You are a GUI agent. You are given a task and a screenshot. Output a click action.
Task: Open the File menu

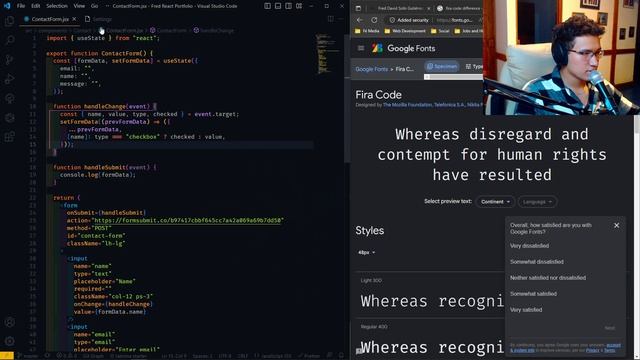(x=21, y=6)
